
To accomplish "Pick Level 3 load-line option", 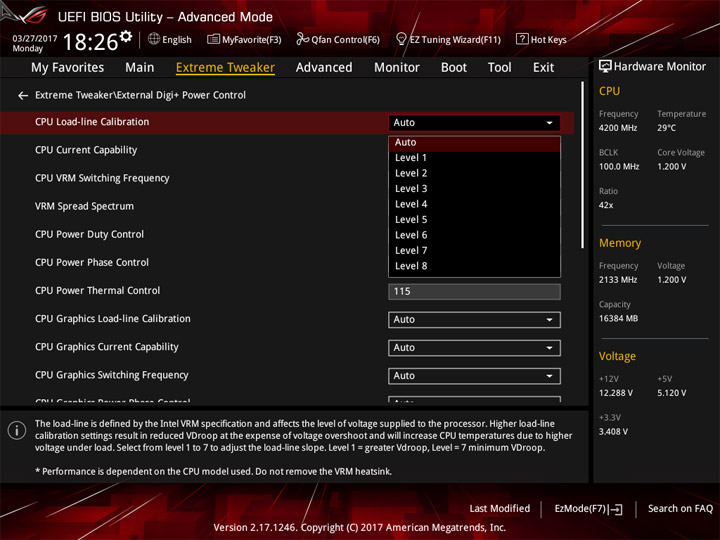I will coord(474,189).
